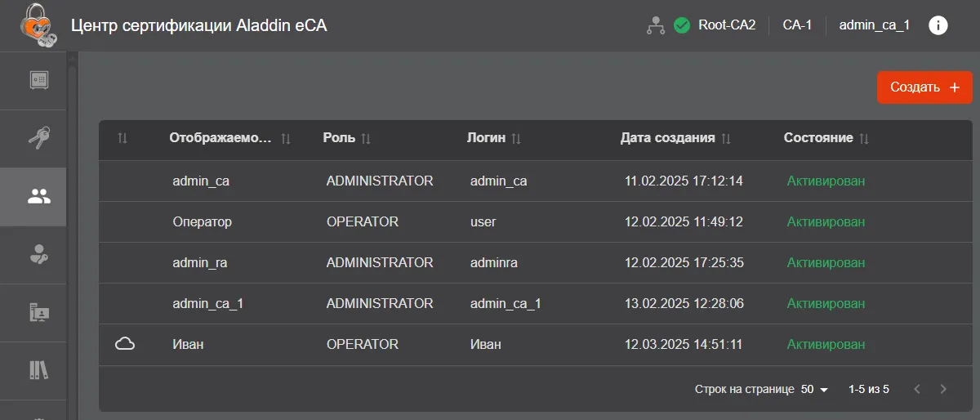Click date 12.03.2025 14:51:11
This screenshot has height=420, width=980.
[x=684, y=344]
